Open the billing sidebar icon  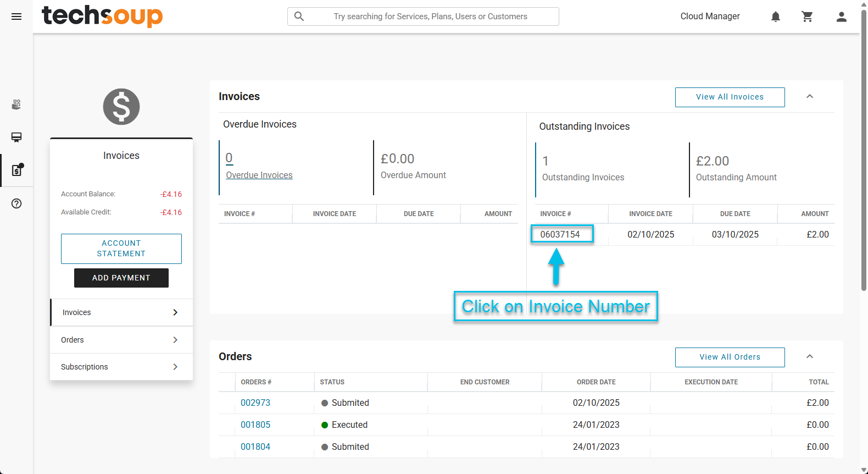(x=17, y=170)
